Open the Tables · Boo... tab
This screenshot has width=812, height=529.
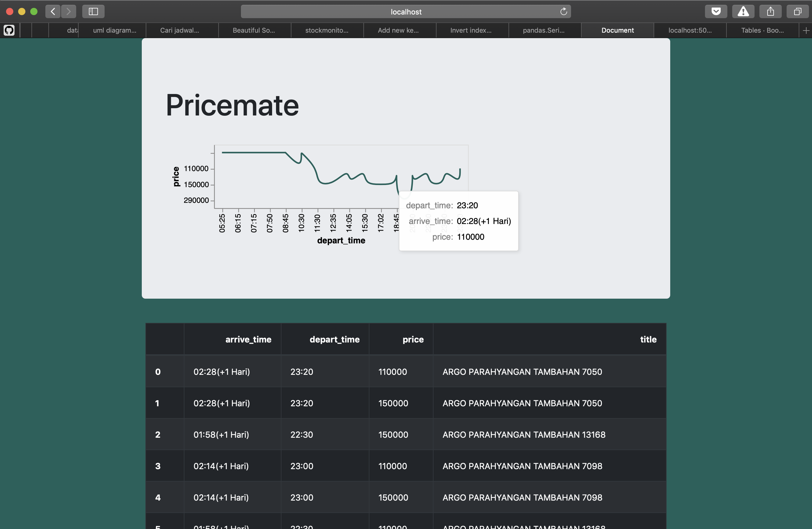[762, 30]
